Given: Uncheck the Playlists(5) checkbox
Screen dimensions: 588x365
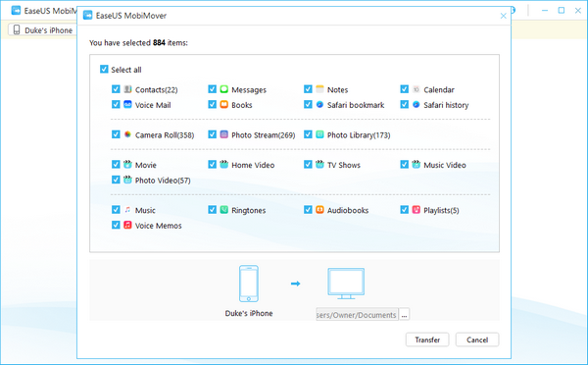Looking at the screenshot, I should pyautogui.click(x=404, y=210).
